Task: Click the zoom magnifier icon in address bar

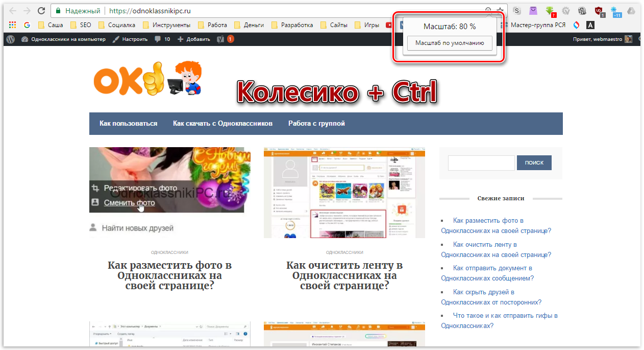Action: 488,11
